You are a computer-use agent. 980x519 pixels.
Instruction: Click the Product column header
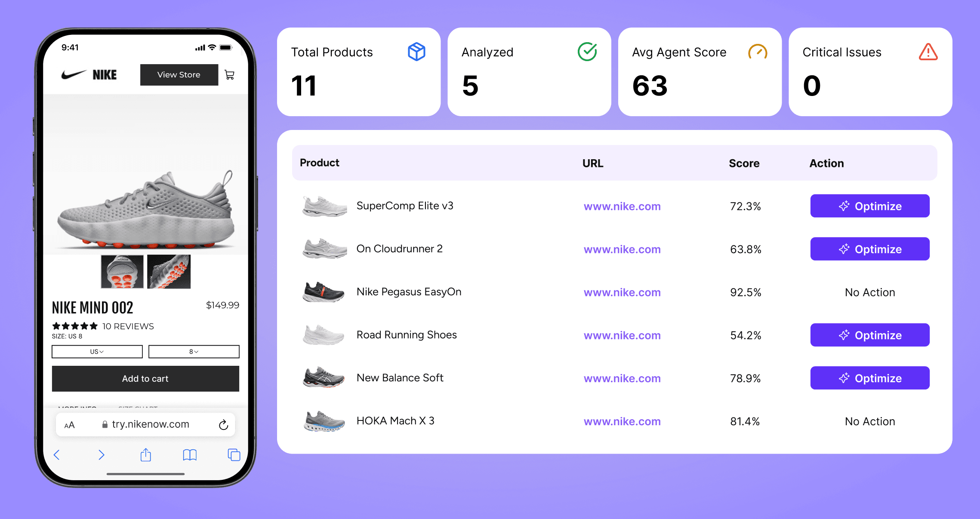point(319,163)
